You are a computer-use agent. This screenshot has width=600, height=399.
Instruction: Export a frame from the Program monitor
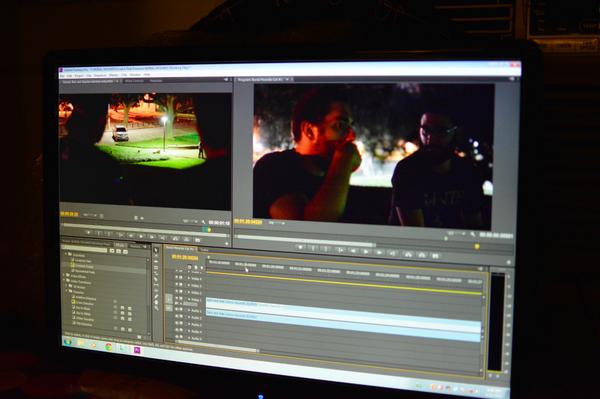click(435, 256)
